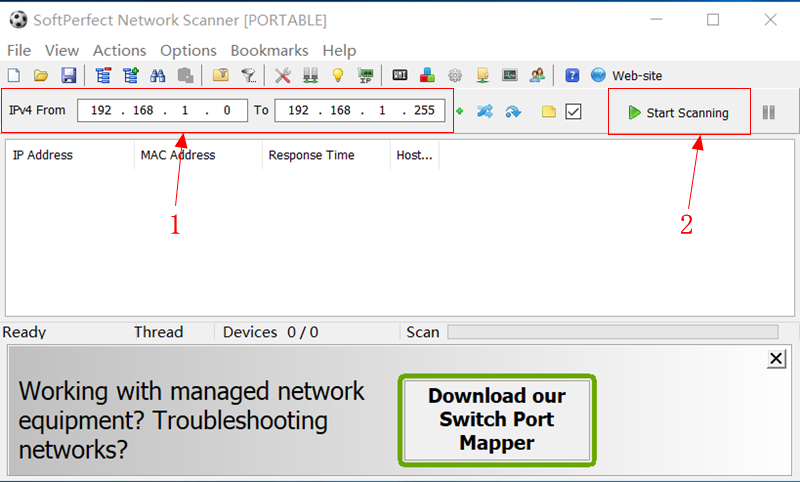This screenshot has height=482, width=800.
Task: Click the banner text 'Working with managed network'
Action: [191, 392]
